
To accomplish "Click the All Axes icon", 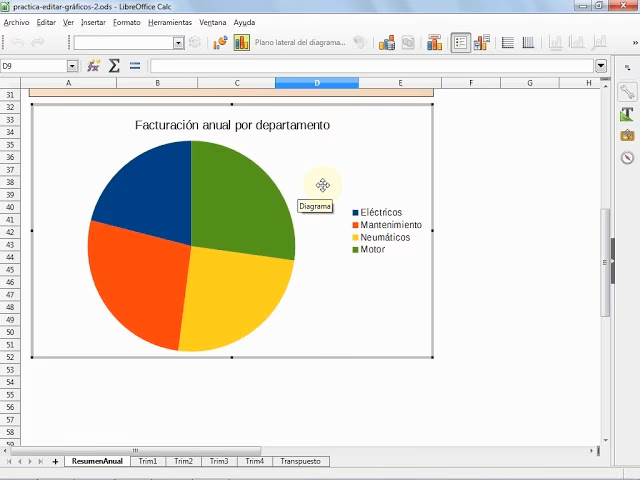I will click(x=599, y=42).
